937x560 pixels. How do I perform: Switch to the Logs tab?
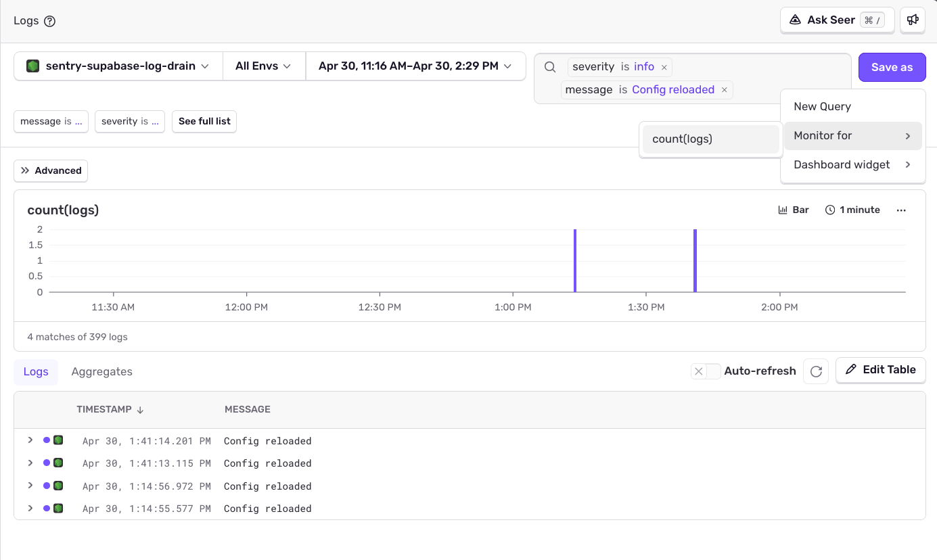point(36,371)
